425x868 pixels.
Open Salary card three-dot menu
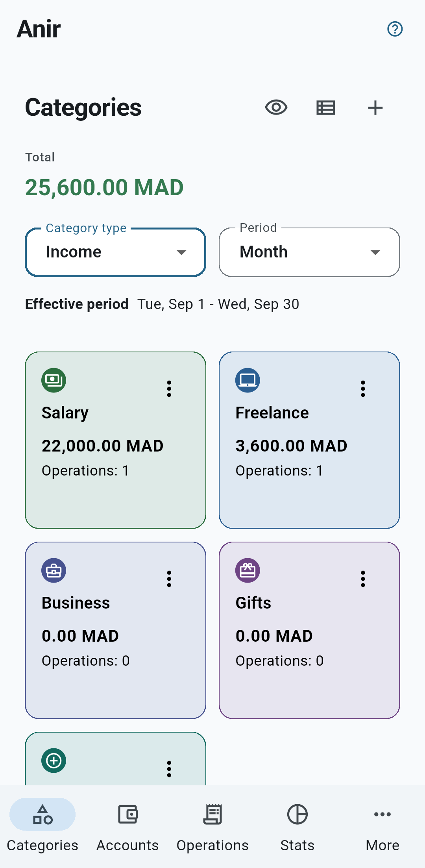click(x=169, y=389)
